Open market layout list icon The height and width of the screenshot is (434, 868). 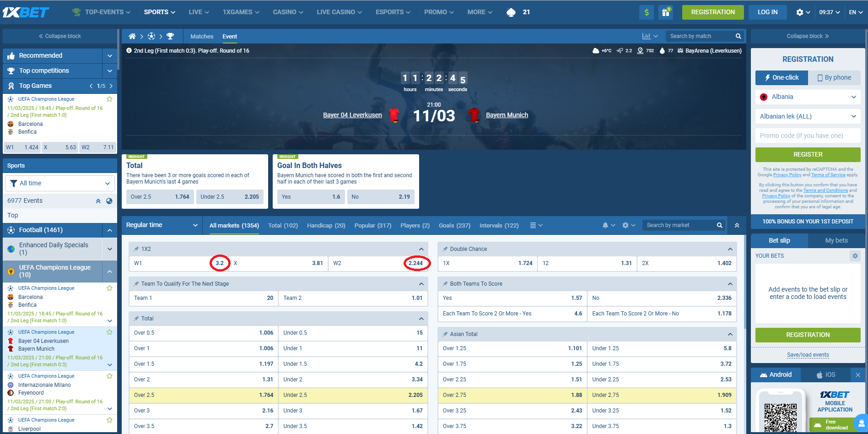point(533,225)
